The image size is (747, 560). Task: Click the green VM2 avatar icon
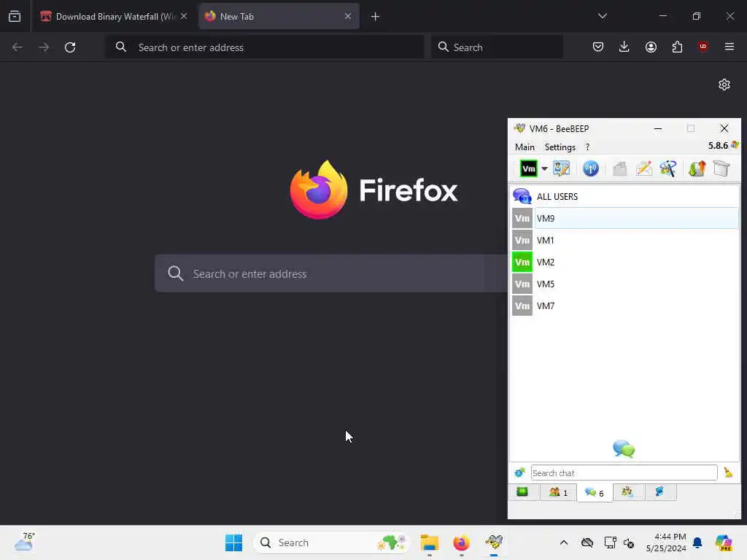[522, 262]
